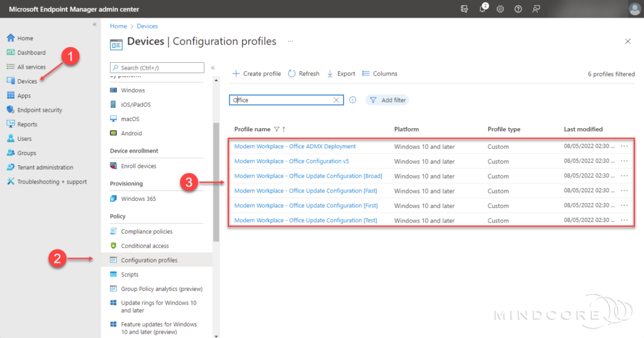
Task: Sort by Profile type column header
Action: (x=504, y=129)
